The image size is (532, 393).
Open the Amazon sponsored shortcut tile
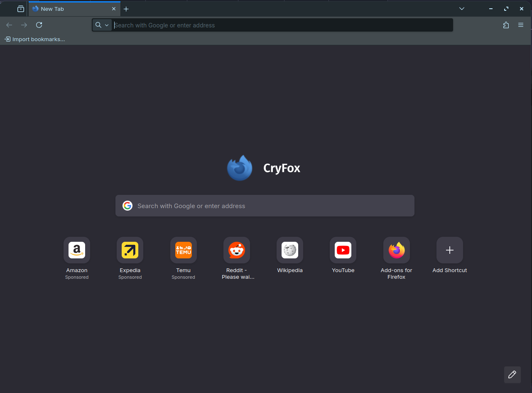[77, 250]
